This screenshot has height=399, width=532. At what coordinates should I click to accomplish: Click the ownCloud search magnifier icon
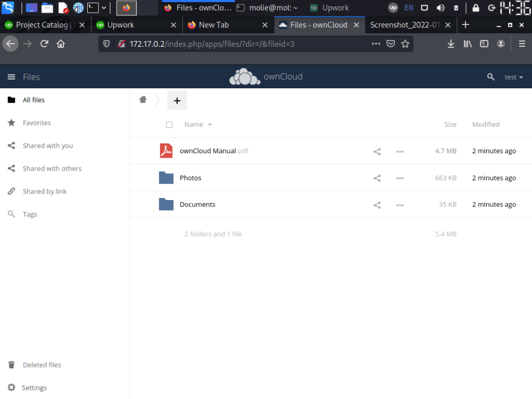(x=491, y=77)
